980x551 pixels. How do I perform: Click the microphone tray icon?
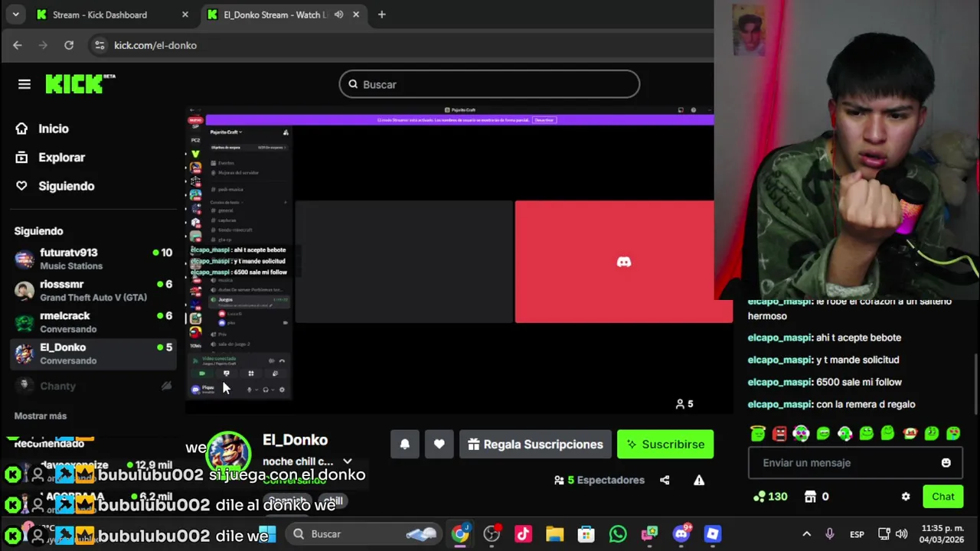point(830,534)
